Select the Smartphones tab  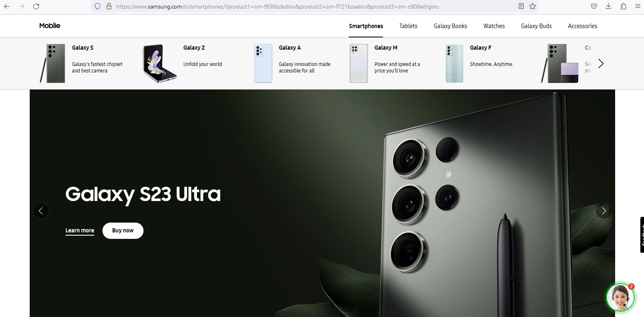(366, 26)
